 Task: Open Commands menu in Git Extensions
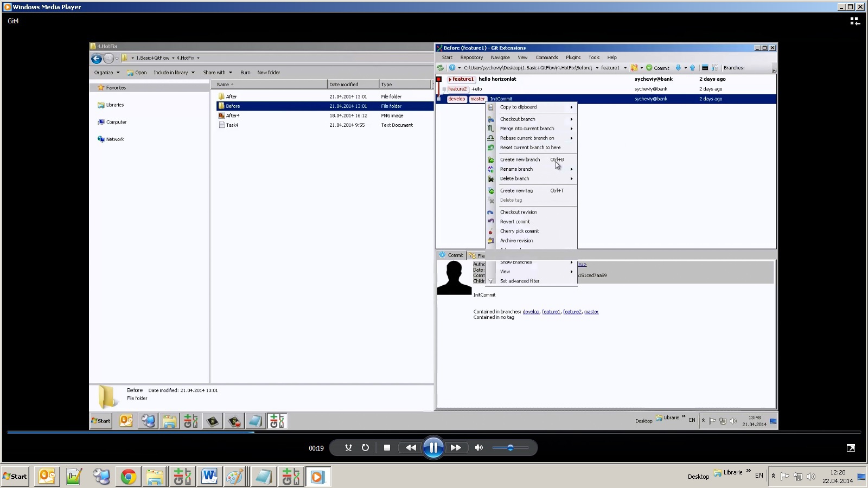click(x=546, y=57)
